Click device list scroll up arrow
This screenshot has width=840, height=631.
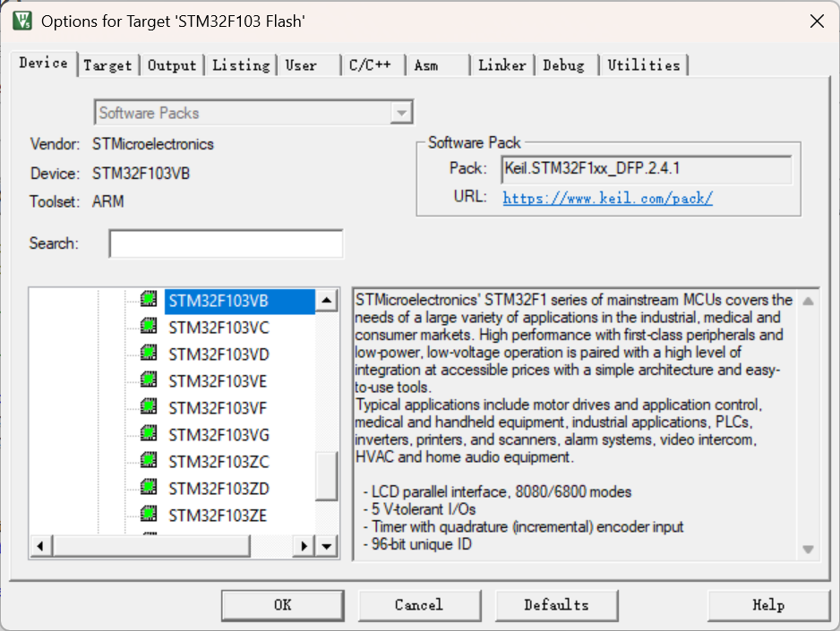pos(326,300)
